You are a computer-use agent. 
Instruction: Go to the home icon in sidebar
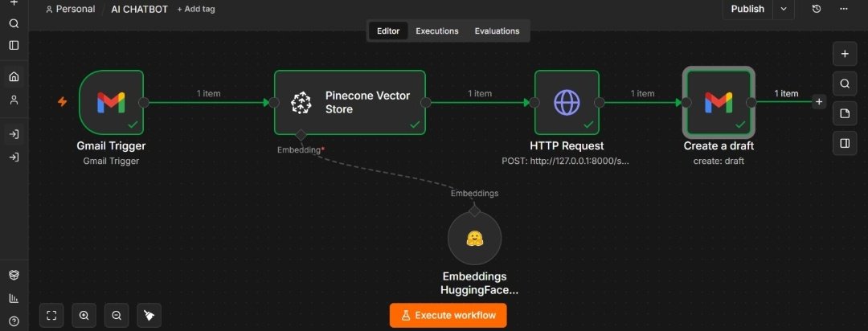tap(14, 76)
